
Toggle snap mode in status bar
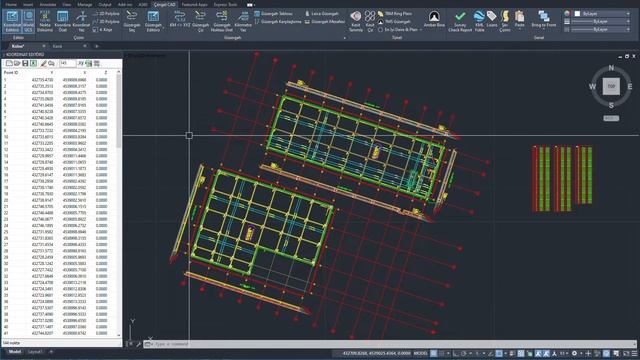click(442, 353)
